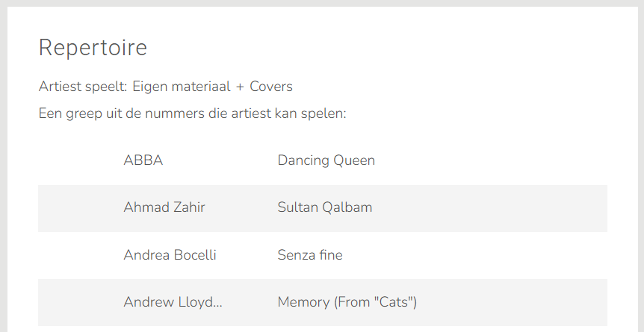Click the truncated 'Andrew Lloyd...' artist name

click(173, 302)
